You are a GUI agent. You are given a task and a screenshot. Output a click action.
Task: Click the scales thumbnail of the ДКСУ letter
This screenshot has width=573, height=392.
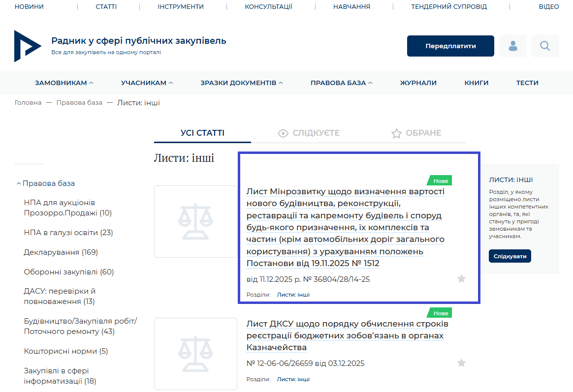195,354
